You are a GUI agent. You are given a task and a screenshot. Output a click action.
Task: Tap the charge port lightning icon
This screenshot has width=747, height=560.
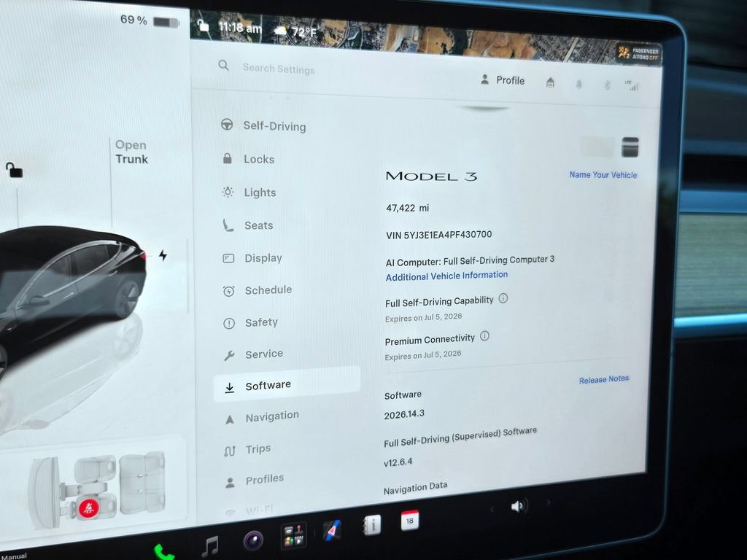point(163,255)
